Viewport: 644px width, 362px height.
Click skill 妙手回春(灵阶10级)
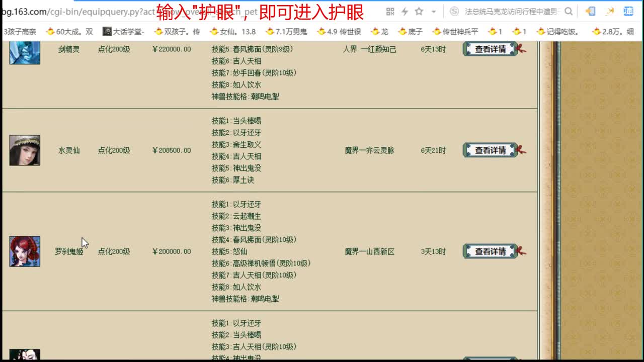pyautogui.click(x=254, y=73)
